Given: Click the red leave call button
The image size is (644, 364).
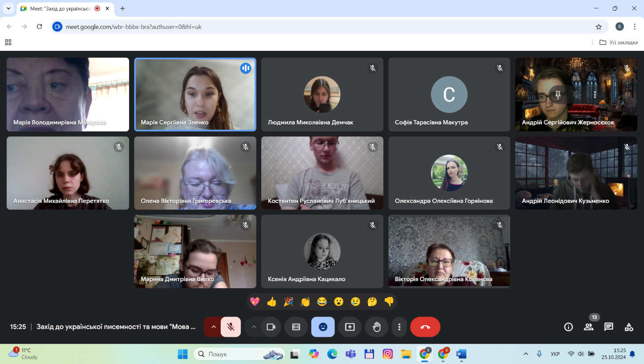Looking at the screenshot, I should click(x=425, y=327).
